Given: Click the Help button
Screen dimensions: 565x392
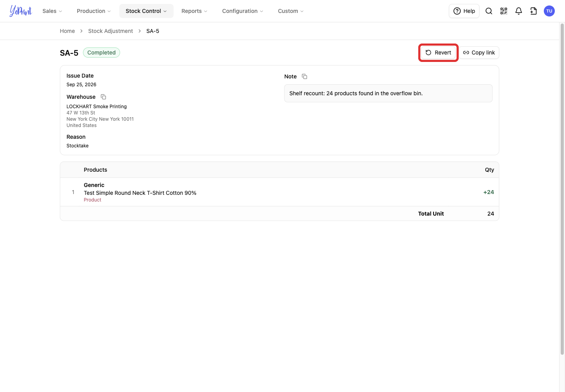Looking at the screenshot, I should tap(464, 11).
